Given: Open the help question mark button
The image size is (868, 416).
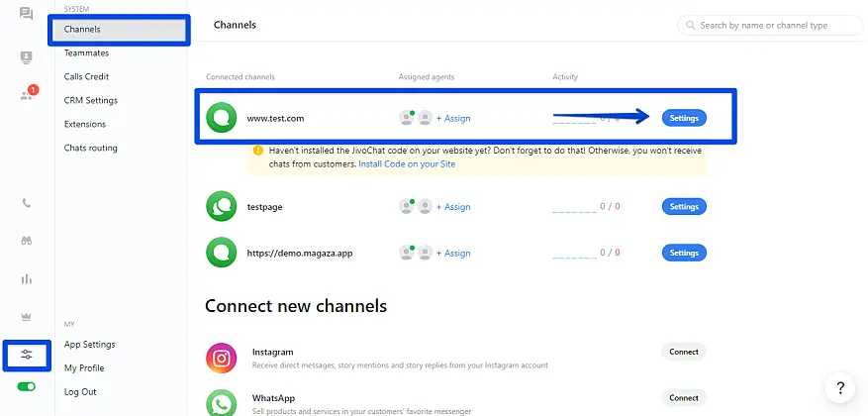Looking at the screenshot, I should [x=839, y=387].
